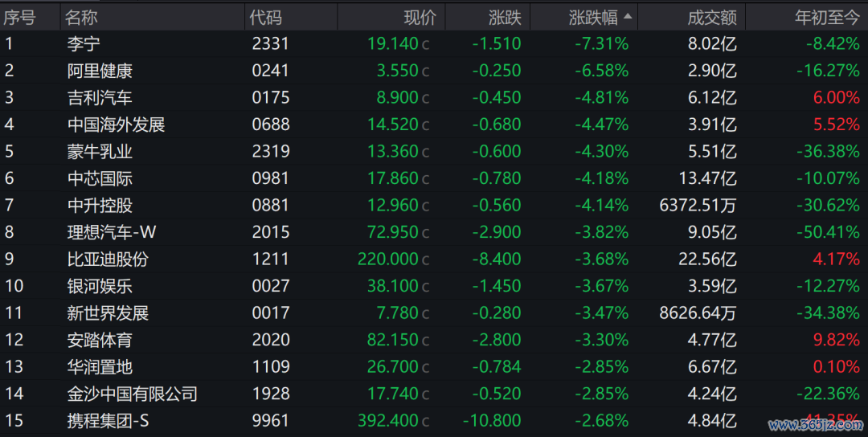Click the 涨跌 column header
The width and height of the screenshot is (868, 437).
pyautogui.click(x=505, y=18)
